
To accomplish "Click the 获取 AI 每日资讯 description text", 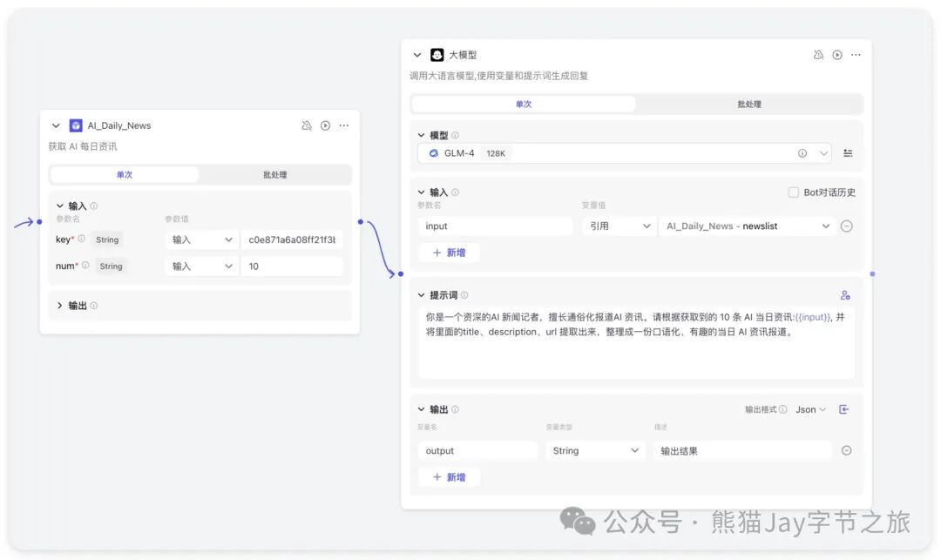I will 83,146.
